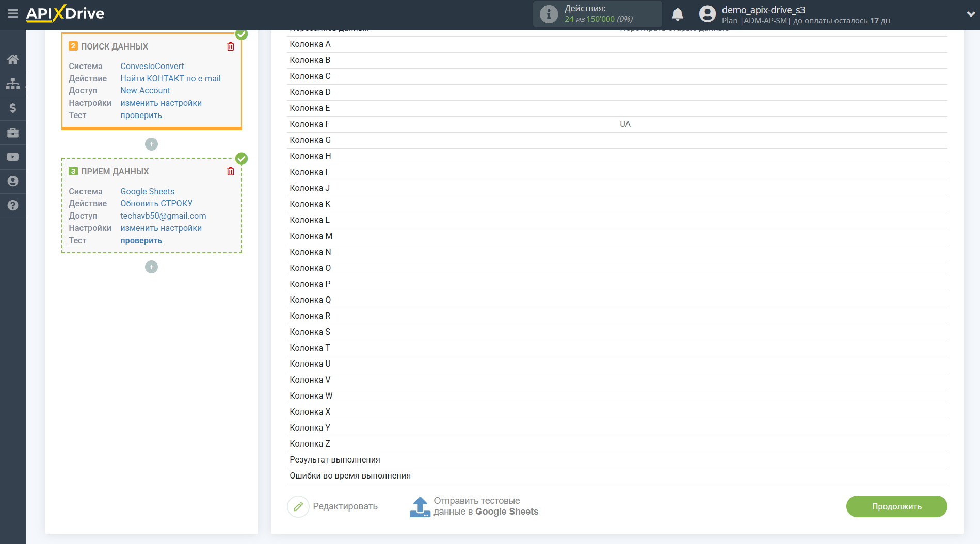Image resolution: width=980 pixels, height=544 pixels.
Task: Open the connections sitemap icon
Action: [x=13, y=84]
